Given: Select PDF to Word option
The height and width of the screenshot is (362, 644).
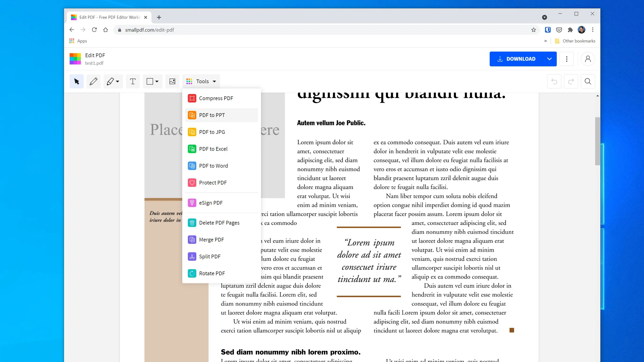Looking at the screenshot, I should click(213, 166).
